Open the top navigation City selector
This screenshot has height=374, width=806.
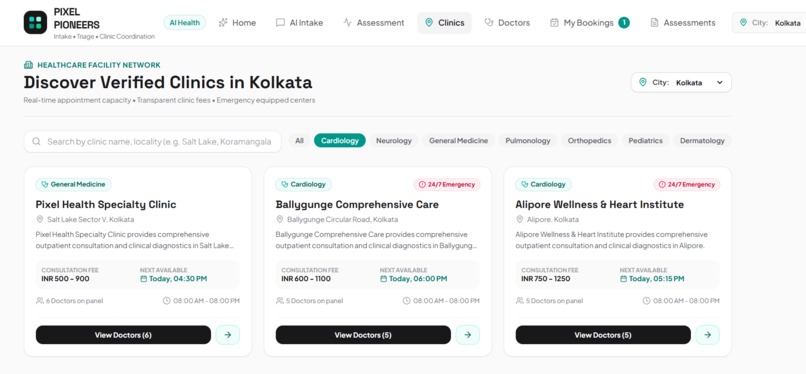click(x=770, y=23)
